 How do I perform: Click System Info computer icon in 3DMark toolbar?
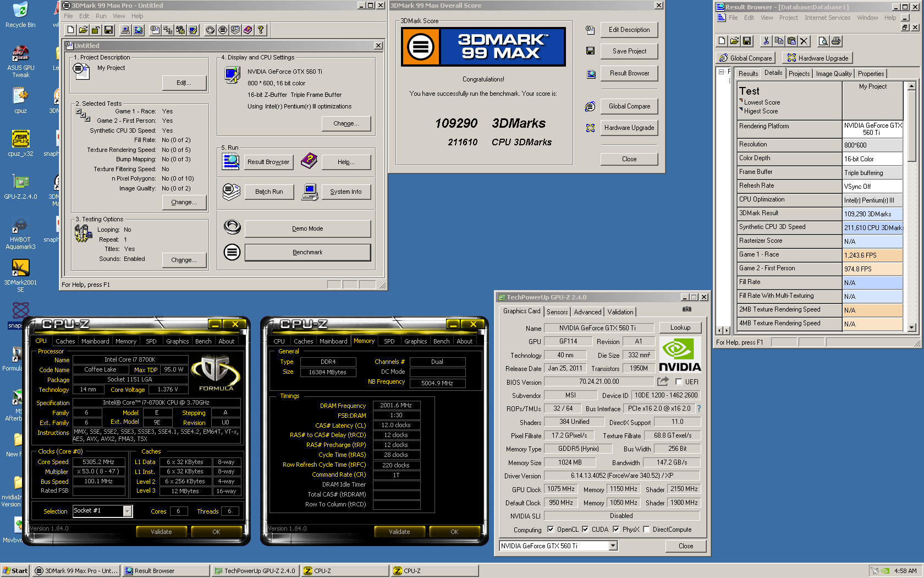pyautogui.click(x=125, y=30)
